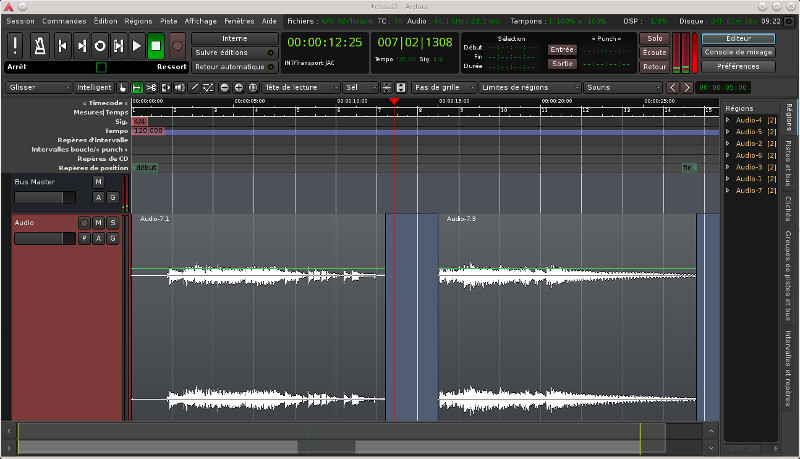
Task: Click the global record arm button
Action: point(177,45)
